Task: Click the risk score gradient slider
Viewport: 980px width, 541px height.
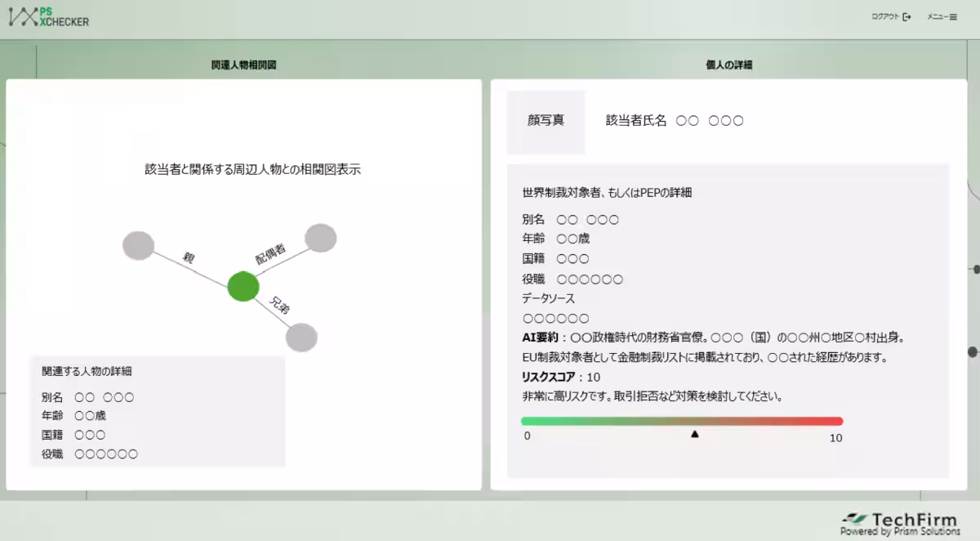Action: [682, 421]
